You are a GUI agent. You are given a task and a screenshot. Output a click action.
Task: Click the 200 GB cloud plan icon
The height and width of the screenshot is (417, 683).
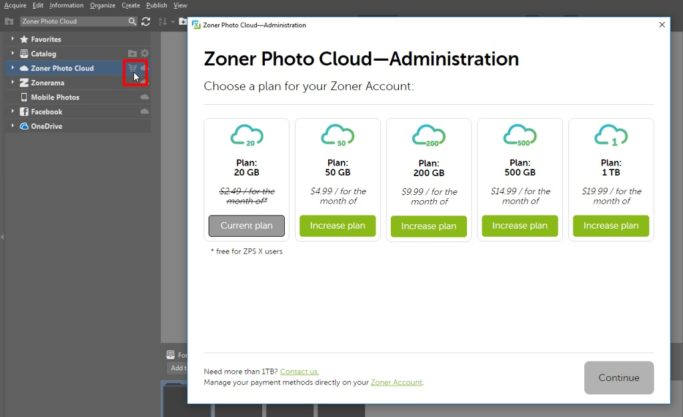[x=429, y=136]
